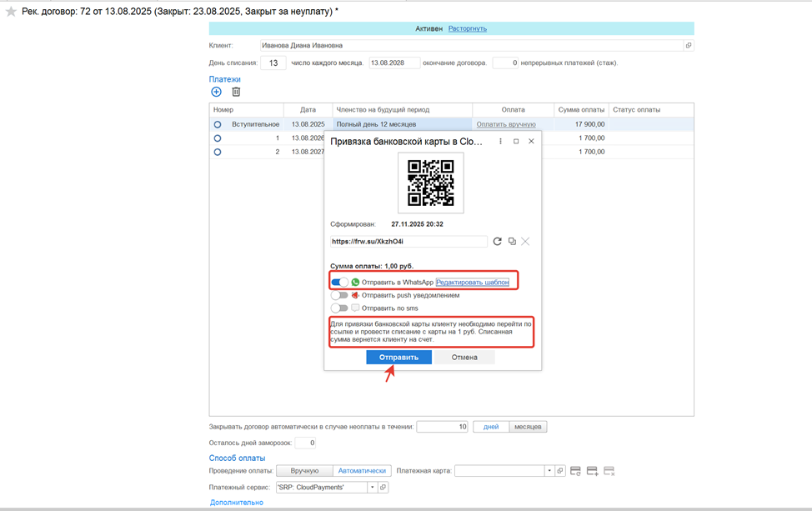Click the Клиент field with Иванова Диана Ивановна
The width and height of the screenshot is (812, 511).
(x=471, y=46)
